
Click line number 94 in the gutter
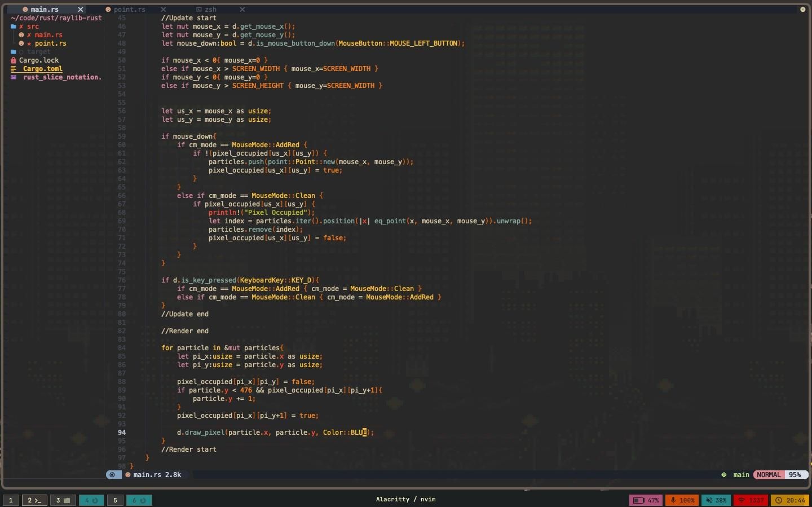pos(122,433)
